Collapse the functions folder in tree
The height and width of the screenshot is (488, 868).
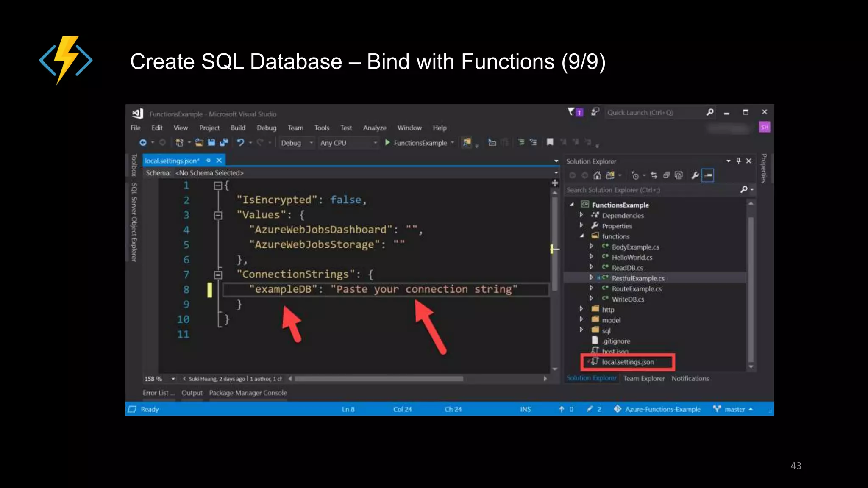pos(582,236)
